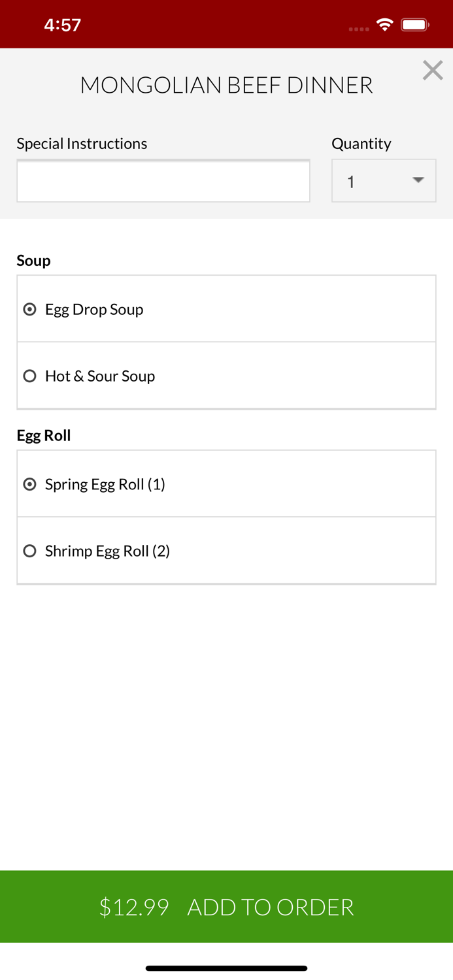Tap the cellular signal dots icon
This screenshot has width=453, height=980.
click(358, 29)
